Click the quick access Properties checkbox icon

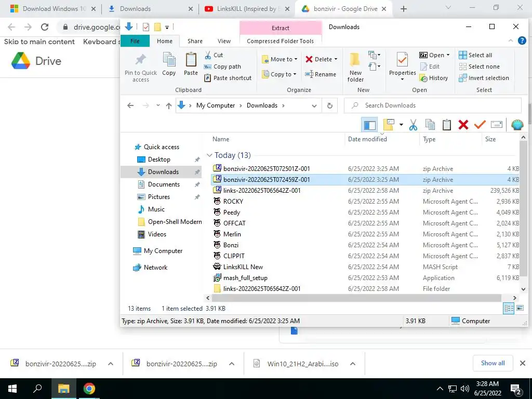(x=146, y=27)
